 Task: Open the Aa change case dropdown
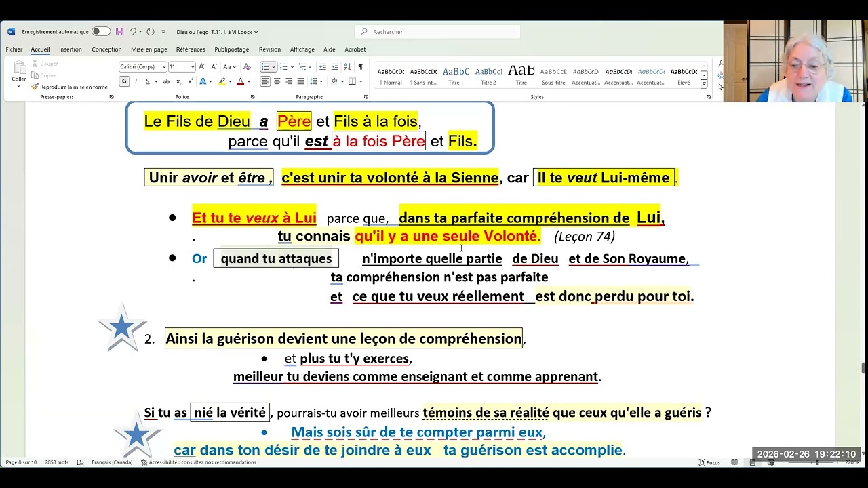pyautogui.click(x=229, y=66)
